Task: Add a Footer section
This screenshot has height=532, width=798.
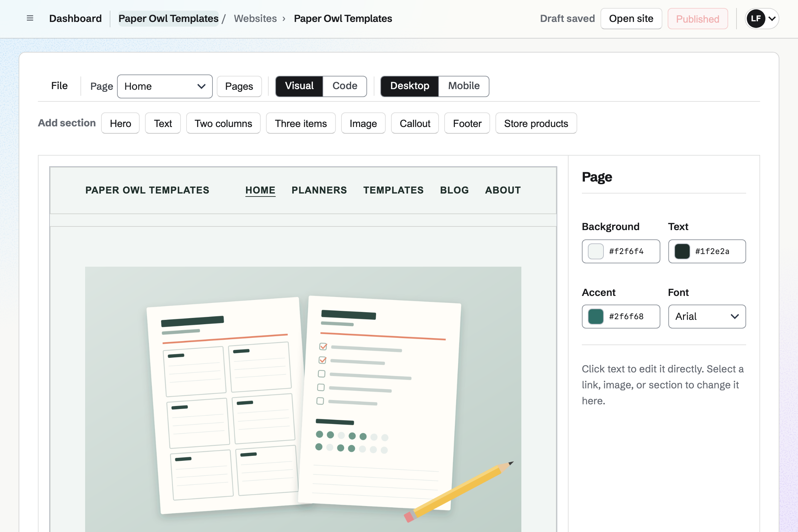Action: point(467,123)
